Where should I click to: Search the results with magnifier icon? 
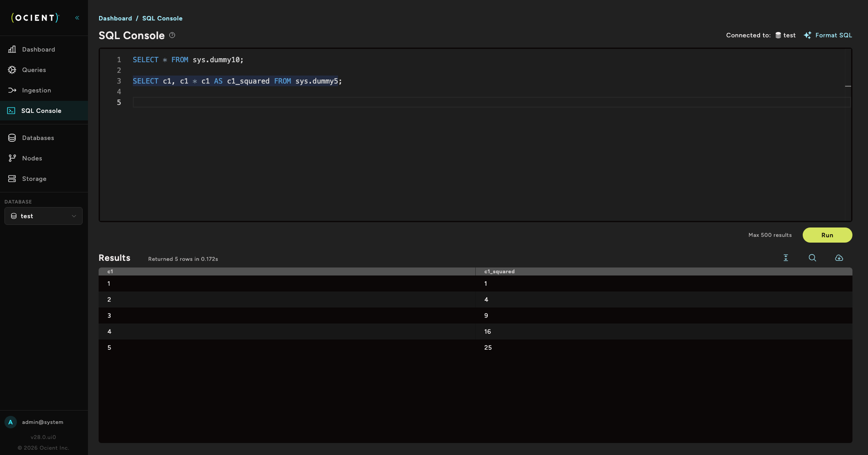(x=812, y=258)
